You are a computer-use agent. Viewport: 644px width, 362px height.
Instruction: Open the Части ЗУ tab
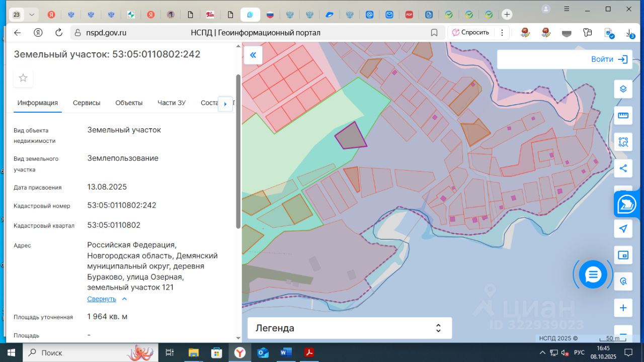171,103
